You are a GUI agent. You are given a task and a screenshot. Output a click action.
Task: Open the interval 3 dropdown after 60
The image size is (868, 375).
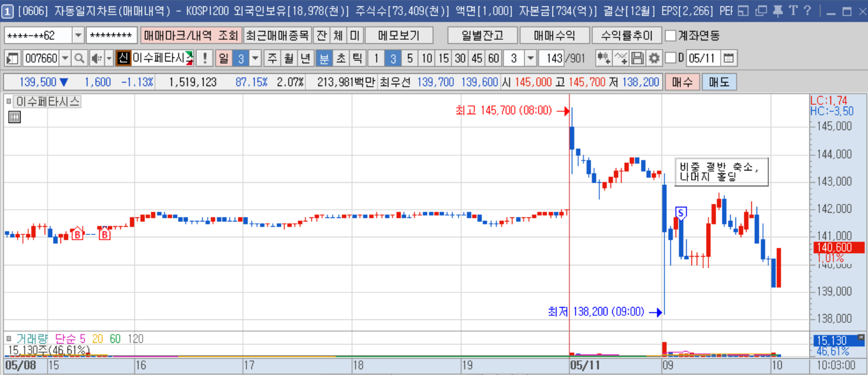pos(530,58)
